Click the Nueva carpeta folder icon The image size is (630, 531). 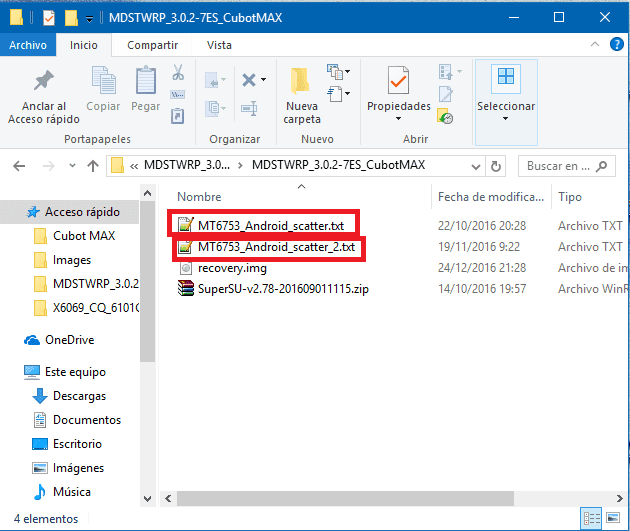[301, 81]
